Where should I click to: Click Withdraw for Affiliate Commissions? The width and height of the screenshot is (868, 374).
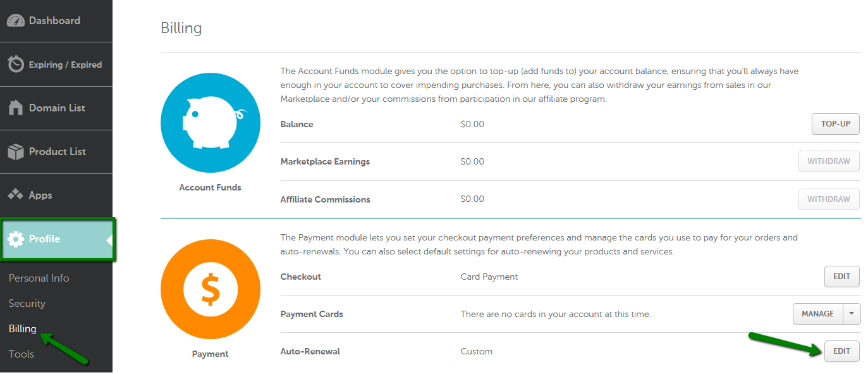pyautogui.click(x=829, y=199)
